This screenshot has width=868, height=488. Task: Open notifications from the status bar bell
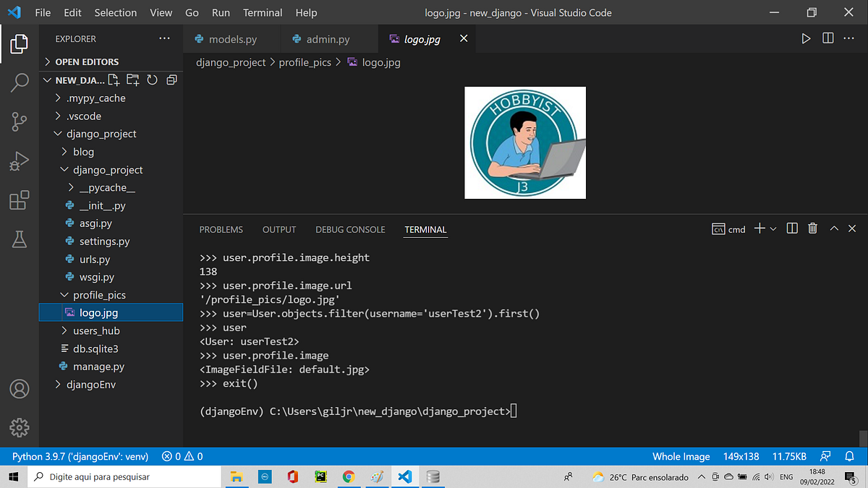849,456
